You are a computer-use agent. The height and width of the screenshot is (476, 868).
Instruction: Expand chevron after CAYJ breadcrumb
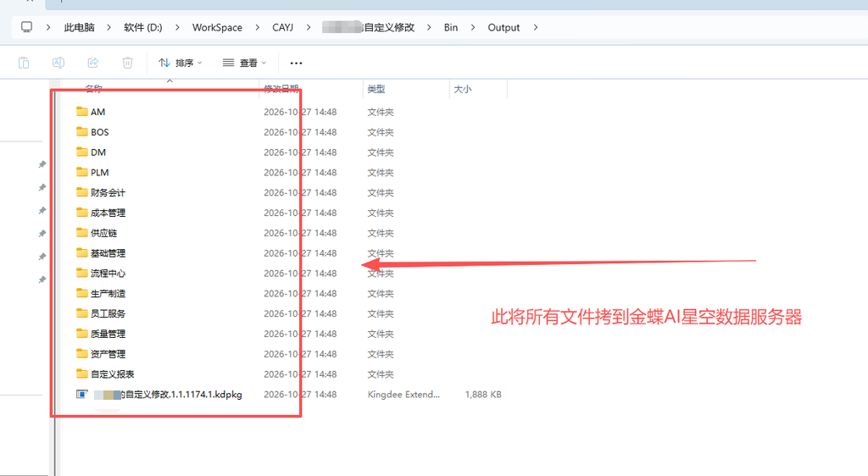(x=309, y=28)
